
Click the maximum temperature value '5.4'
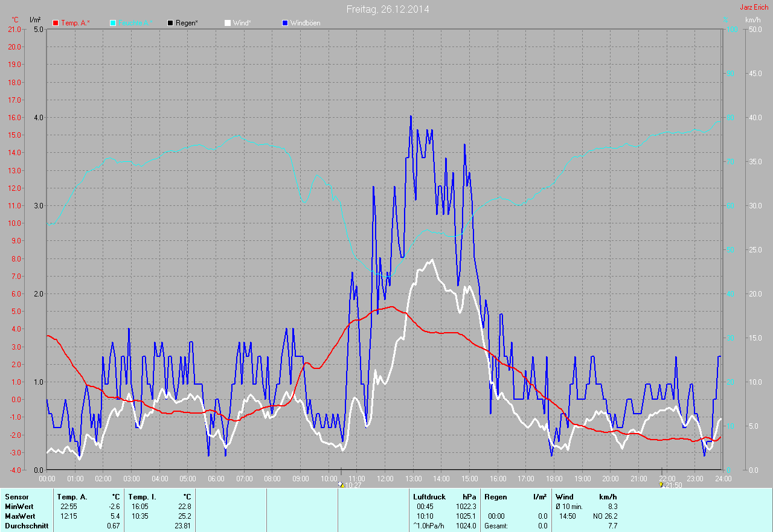115,516
